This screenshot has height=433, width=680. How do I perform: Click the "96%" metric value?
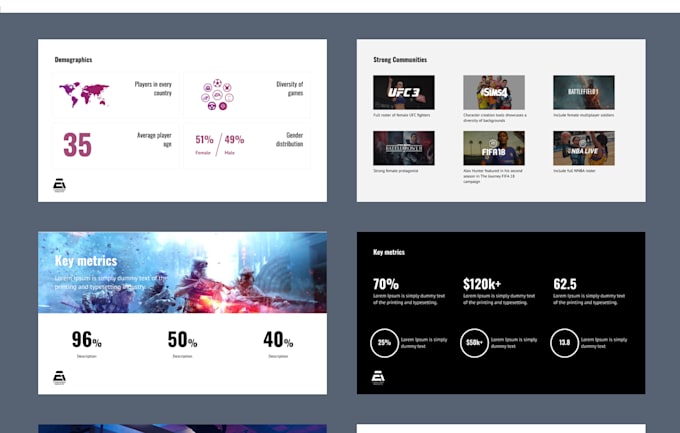tap(87, 340)
